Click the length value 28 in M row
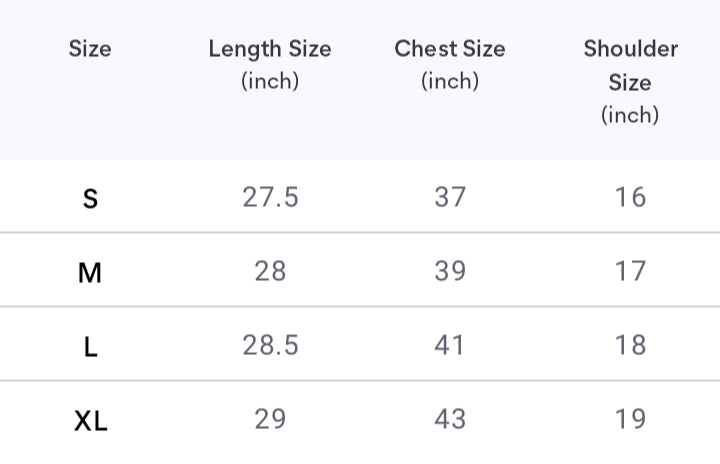Image resolution: width=720 pixels, height=464 pixels. click(270, 271)
